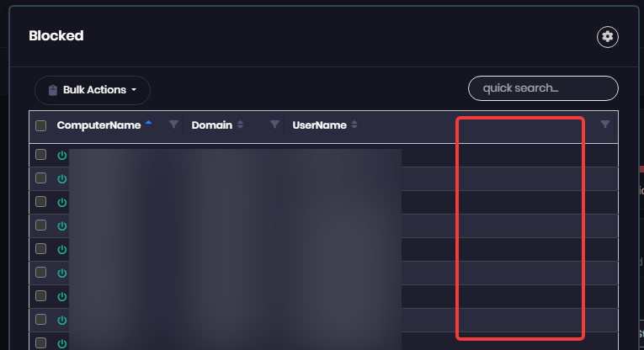Click the power icon in second row
Viewport: 644px width, 350px height.
pyautogui.click(x=62, y=179)
